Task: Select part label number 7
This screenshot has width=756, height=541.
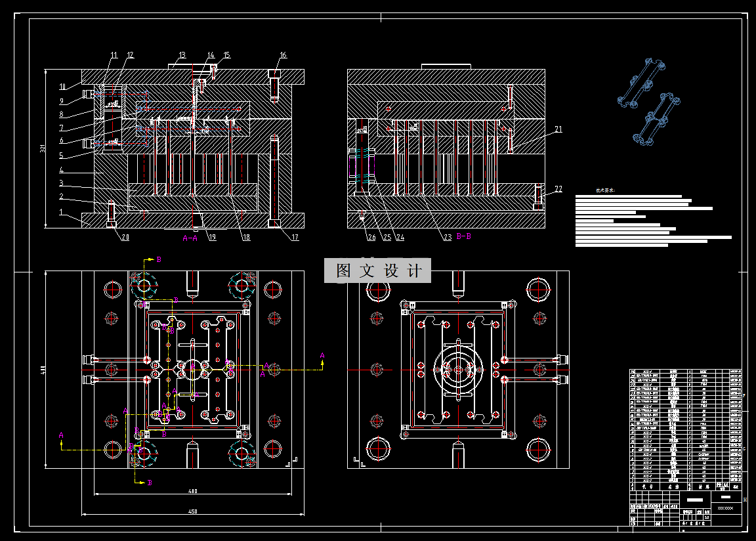Action: (x=61, y=128)
